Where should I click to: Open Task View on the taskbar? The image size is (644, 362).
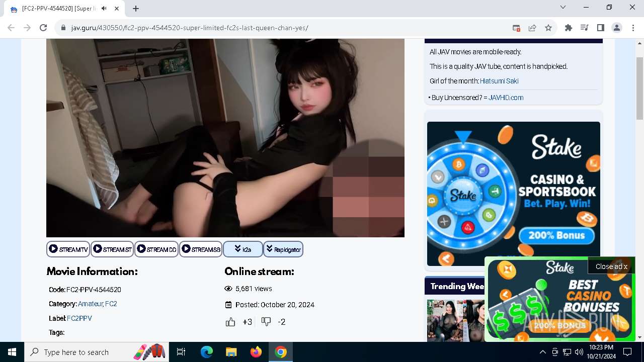[x=181, y=352]
